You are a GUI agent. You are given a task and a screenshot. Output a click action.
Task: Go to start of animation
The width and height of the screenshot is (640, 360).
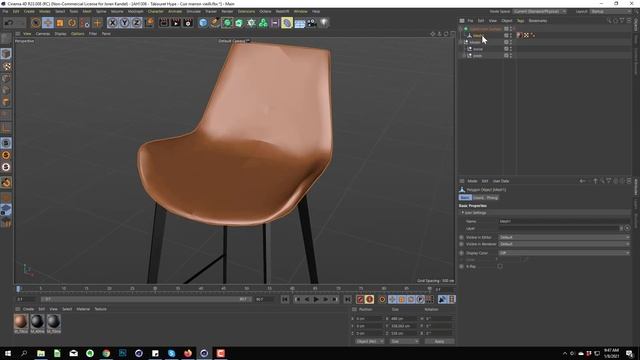(x=285, y=300)
